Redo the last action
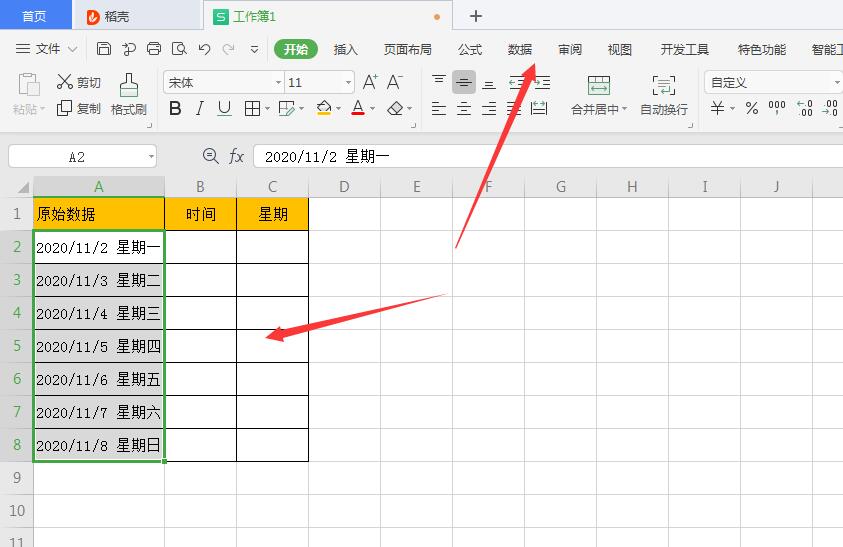The height and width of the screenshot is (547, 843). click(228, 49)
